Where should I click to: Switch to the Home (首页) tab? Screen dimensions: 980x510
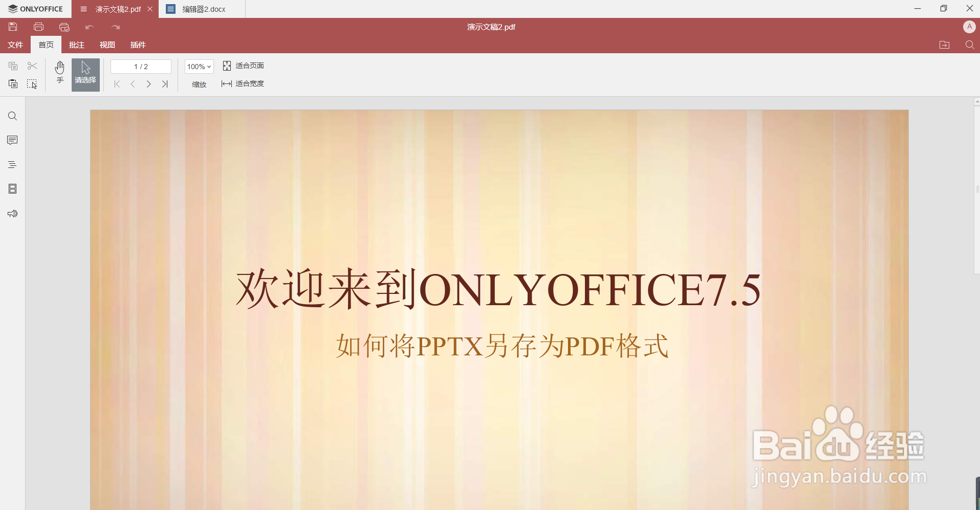pyautogui.click(x=46, y=45)
